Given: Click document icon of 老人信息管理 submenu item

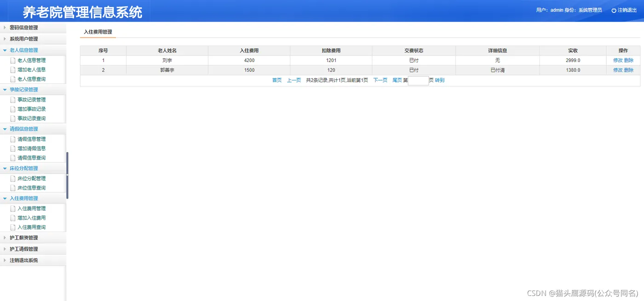Looking at the screenshot, I should pyautogui.click(x=13, y=60).
